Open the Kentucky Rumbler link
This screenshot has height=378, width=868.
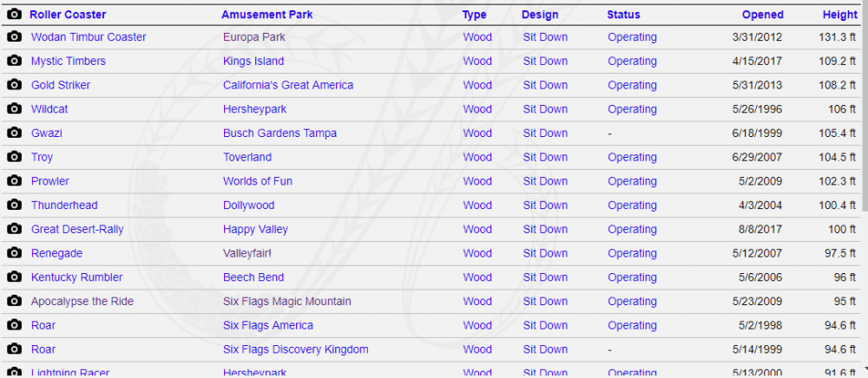coord(77,277)
